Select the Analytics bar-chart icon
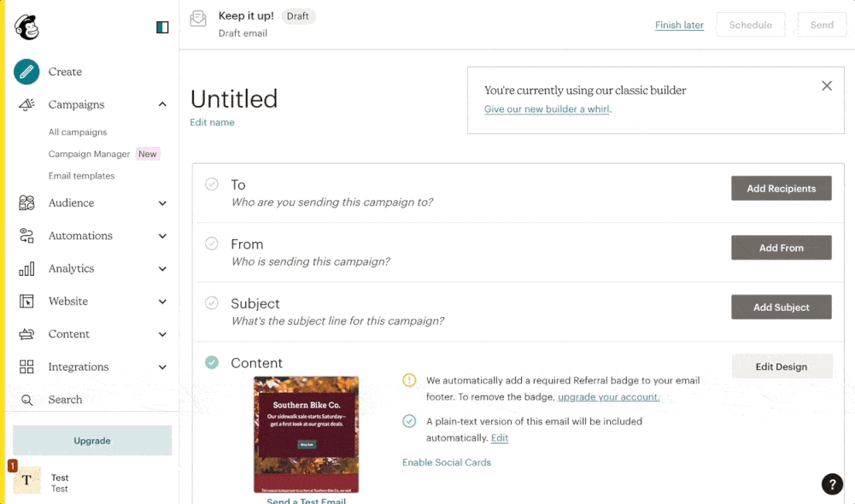The width and height of the screenshot is (855, 504). coord(26,268)
